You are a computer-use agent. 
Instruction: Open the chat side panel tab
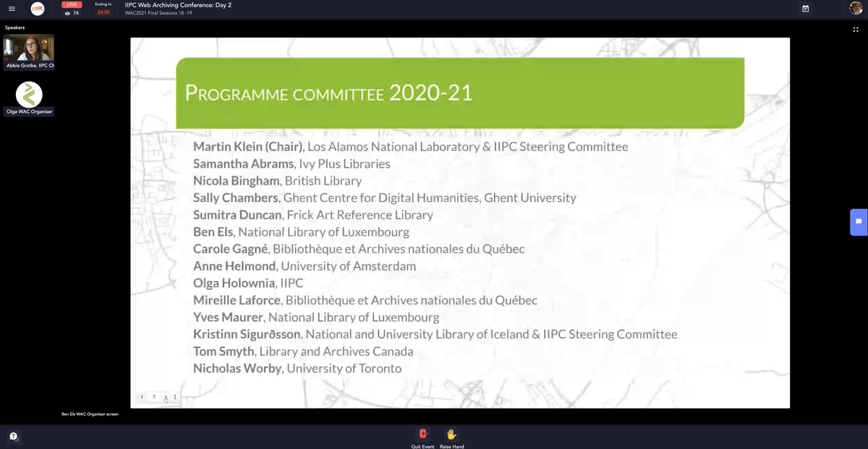point(859,222)
